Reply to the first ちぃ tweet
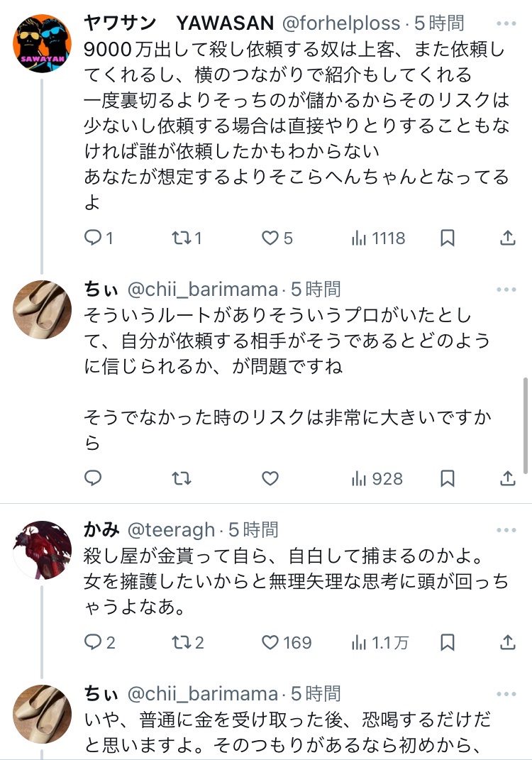532x760 pixels. click(94, 479)
